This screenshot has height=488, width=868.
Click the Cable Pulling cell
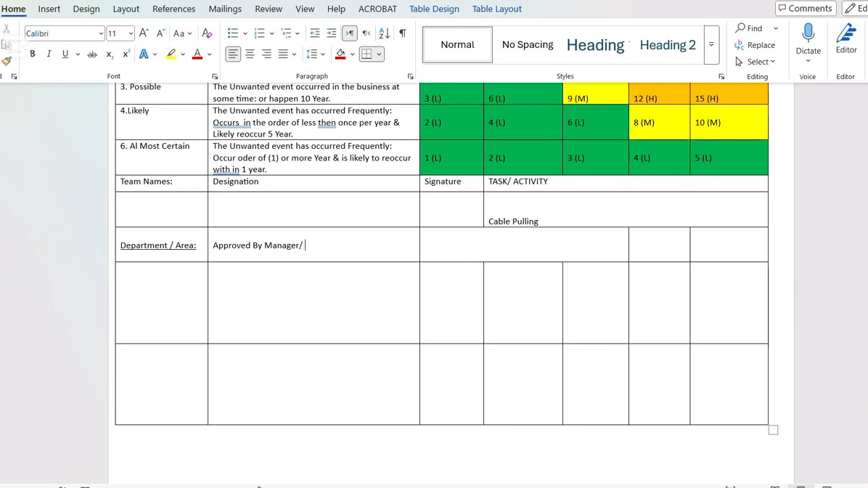click(626, 209)
